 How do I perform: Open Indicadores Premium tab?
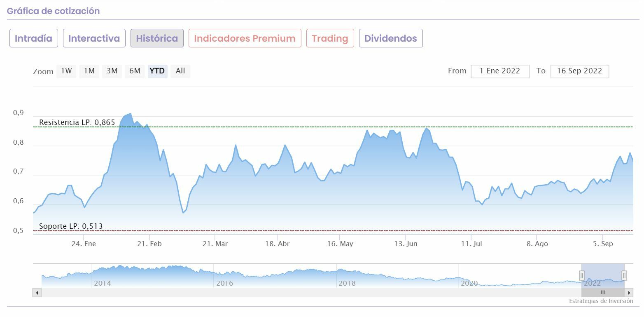coord(245,38)
